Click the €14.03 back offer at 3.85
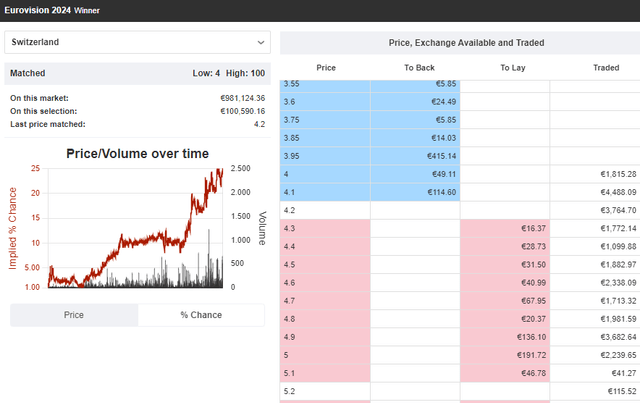This screenshot has height=403, width=640. pyautogui.click(x=415, y=138)
